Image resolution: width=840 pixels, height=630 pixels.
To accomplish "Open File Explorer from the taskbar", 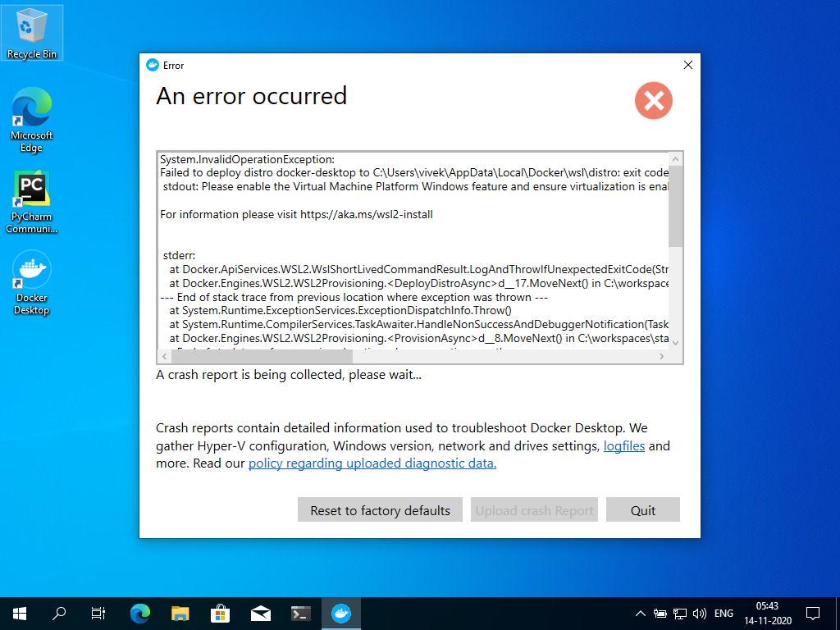I will click(180, 614).
